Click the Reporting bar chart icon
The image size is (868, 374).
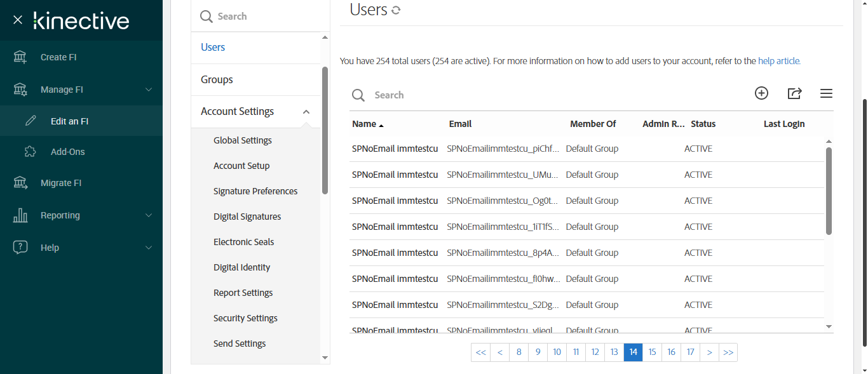(20, 215)
